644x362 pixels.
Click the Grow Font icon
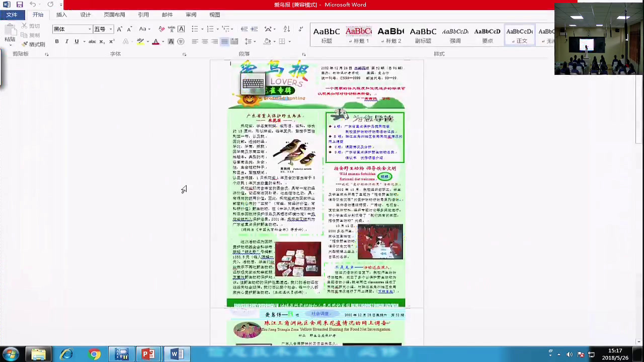pyautogui.click(x=120, y=29)
